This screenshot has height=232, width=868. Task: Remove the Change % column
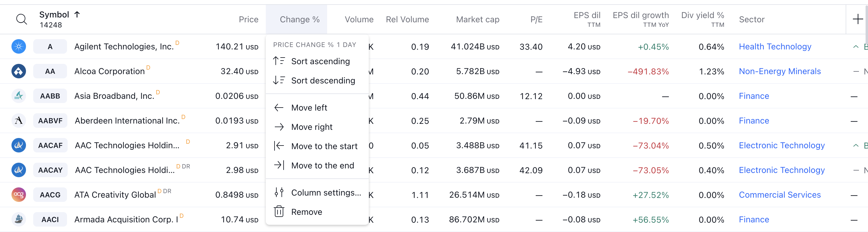[306, 212]
